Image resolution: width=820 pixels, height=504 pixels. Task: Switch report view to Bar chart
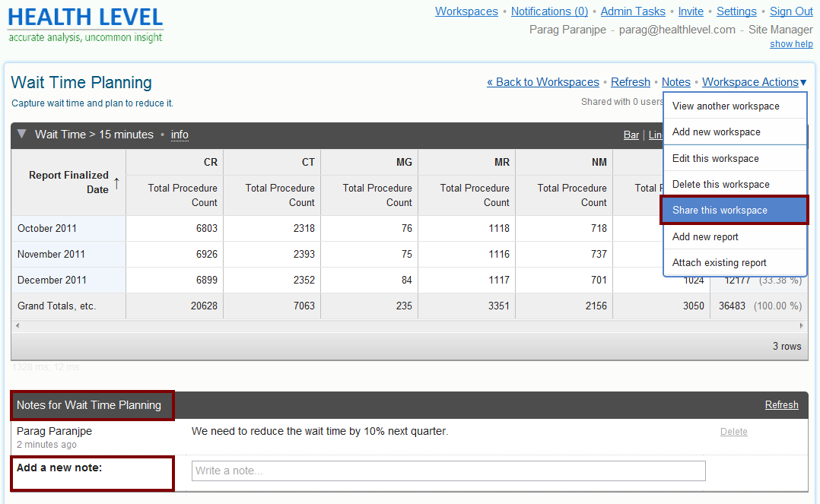631,135
